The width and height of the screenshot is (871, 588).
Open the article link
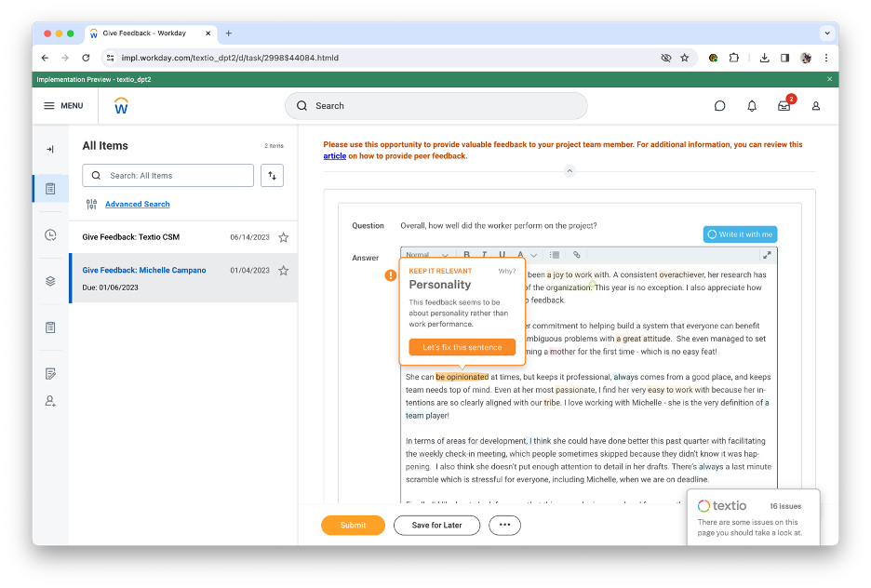click(335, 156)
